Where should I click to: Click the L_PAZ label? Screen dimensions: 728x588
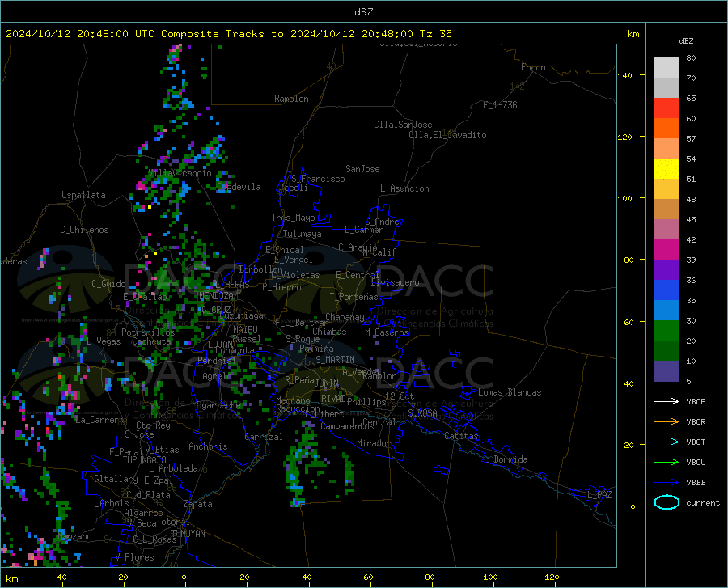pyautogui.click(x=599, y=495)
